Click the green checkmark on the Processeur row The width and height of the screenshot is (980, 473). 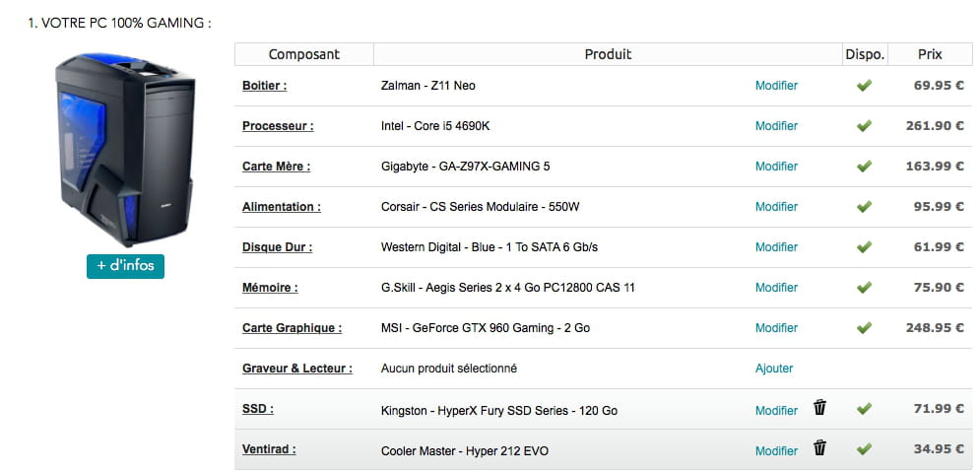pos(864,126)
